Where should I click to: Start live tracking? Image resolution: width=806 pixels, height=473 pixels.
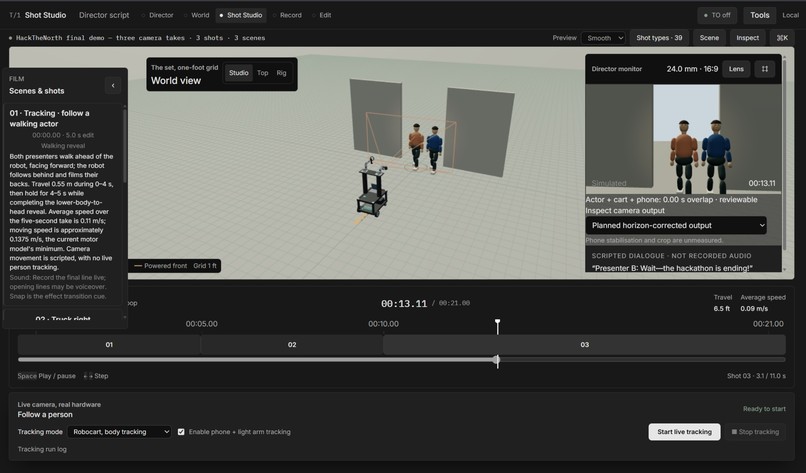click(x=684, y=432)
